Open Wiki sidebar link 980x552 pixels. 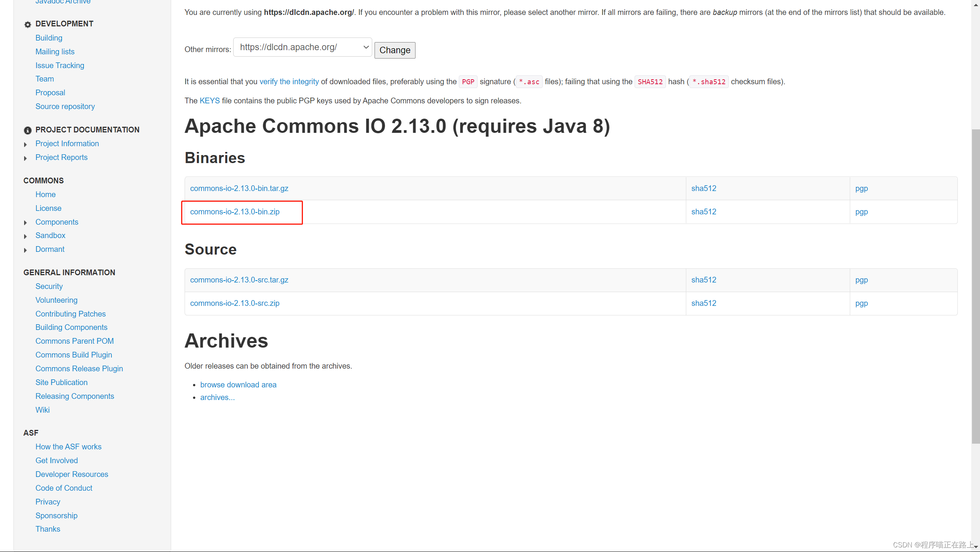click(43, 410)
